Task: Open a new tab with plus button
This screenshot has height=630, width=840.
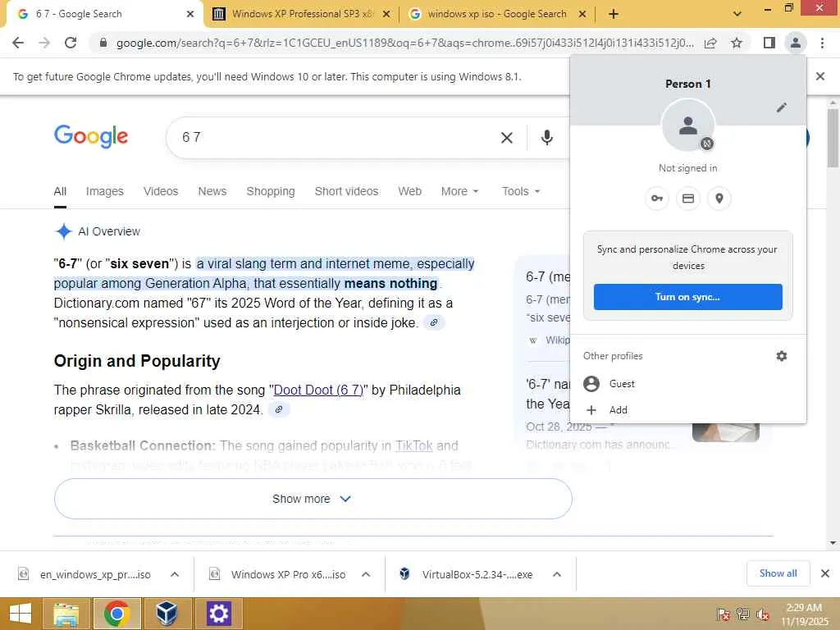Action: coord(614,14)
